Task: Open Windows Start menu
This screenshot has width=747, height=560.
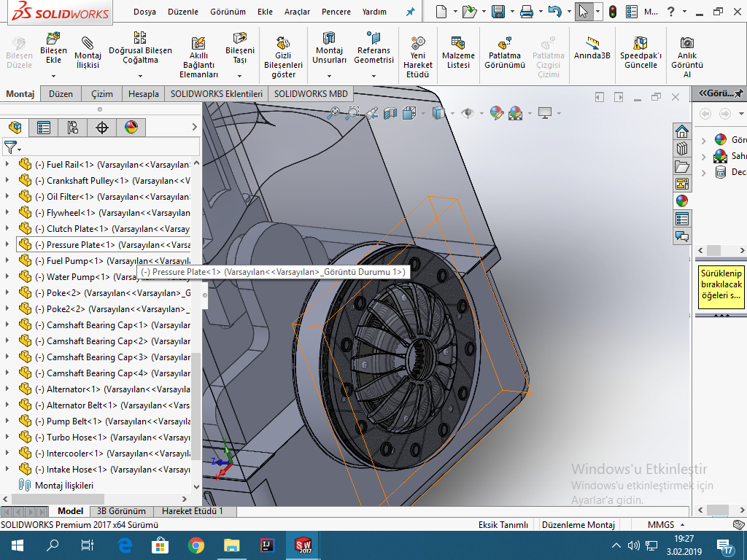Action: pyautogui.click(x=18, y=545)
